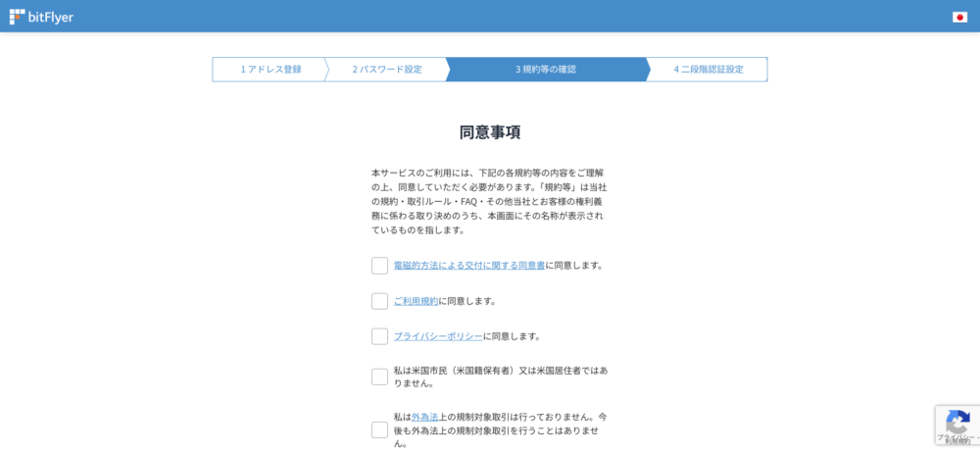Check the not a US citizen (米国市民) checkbox

pyautogui.click(x=379, y=377)
